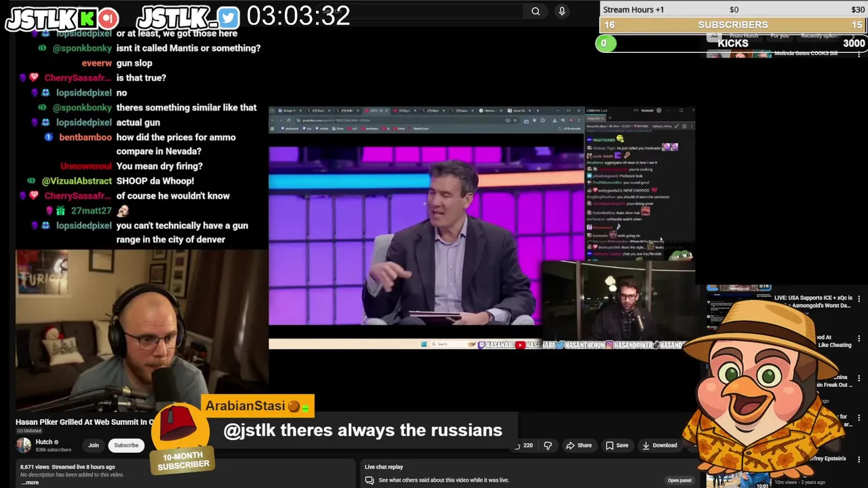Screen dimensions: 868x488
Task: Open the live chat replay panel
Action: [679, 481]
